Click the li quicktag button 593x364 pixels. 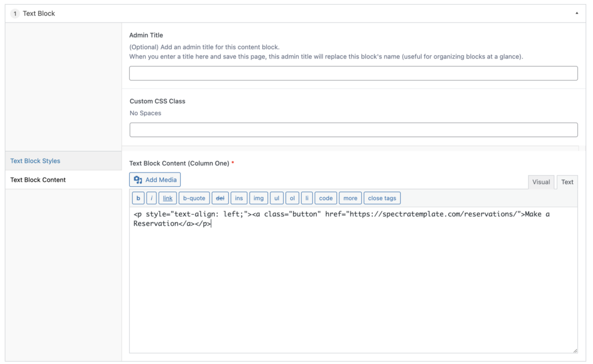tap(307, 198)
